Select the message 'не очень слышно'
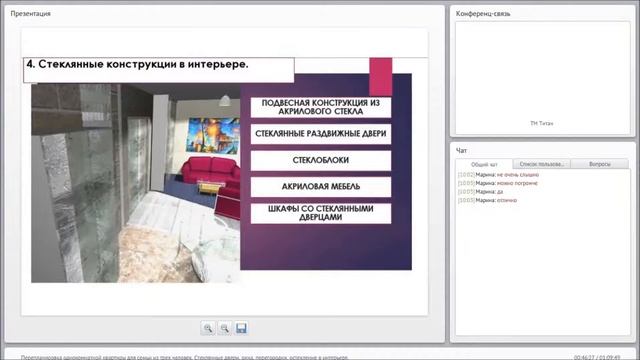The image size is (640, 360). click(x=518, y=175)
